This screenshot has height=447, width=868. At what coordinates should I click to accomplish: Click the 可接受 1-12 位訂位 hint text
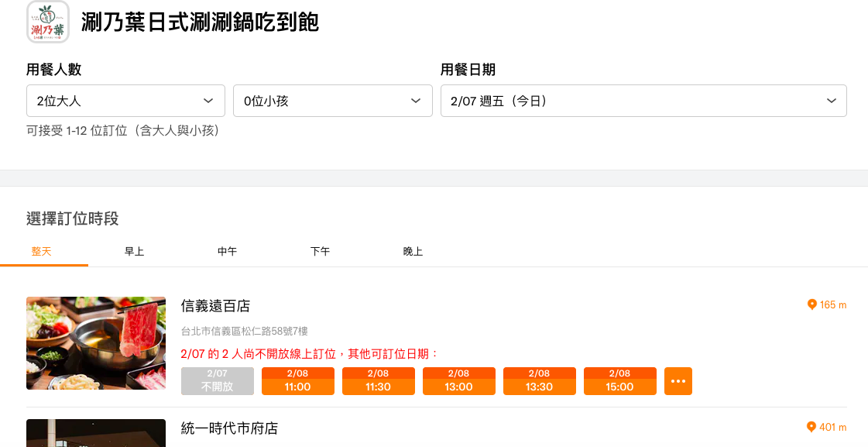click(x=123, y=131)
